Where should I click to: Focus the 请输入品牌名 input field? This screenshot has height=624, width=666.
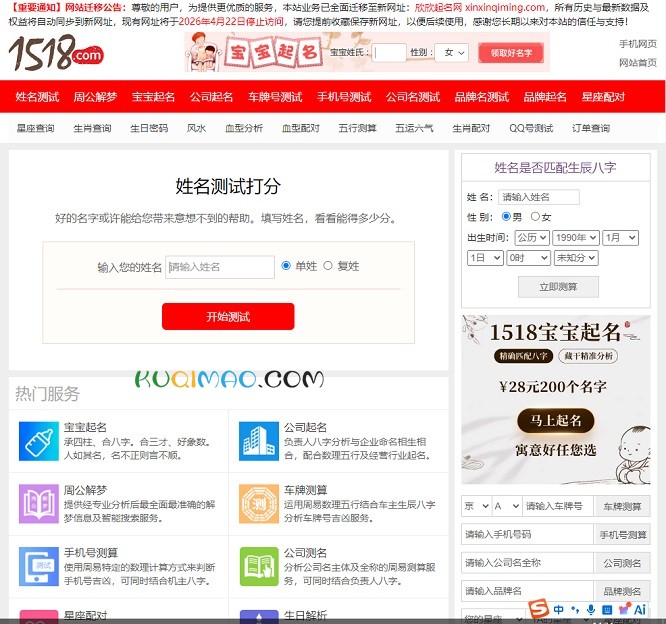[527, 591]
